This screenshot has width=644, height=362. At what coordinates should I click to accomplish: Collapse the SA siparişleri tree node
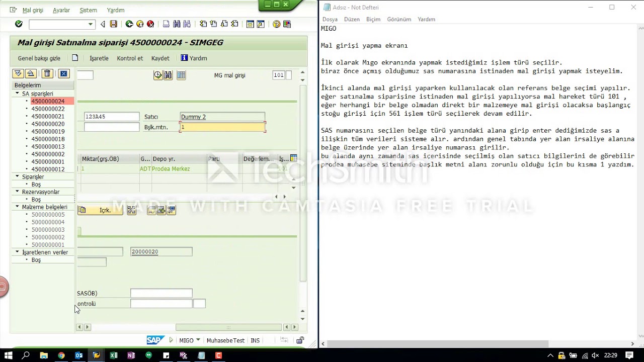pos(17,94)
